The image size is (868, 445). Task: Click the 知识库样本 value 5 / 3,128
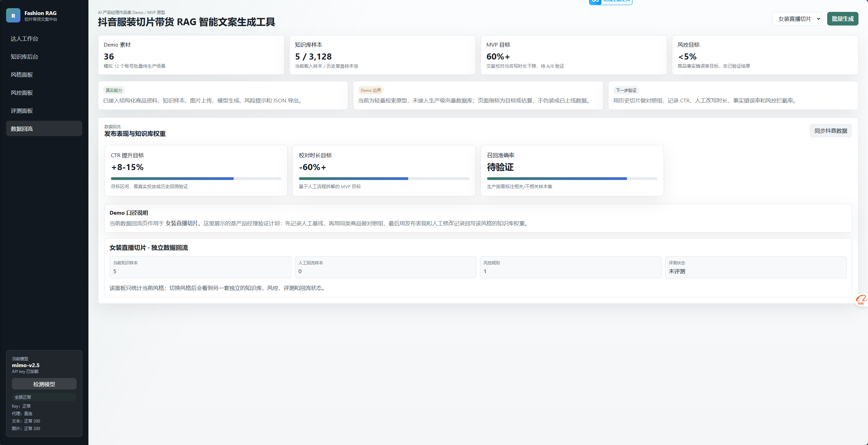pos(313,56)
